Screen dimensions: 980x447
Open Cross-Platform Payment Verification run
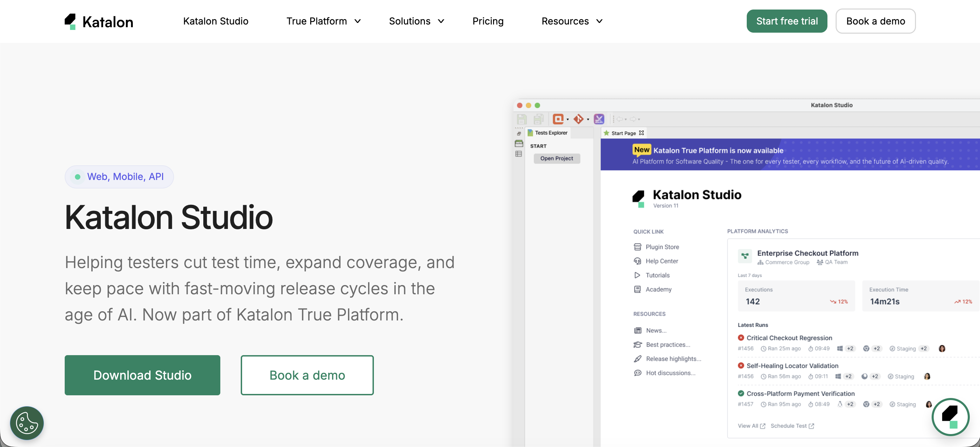coord(801,393)
